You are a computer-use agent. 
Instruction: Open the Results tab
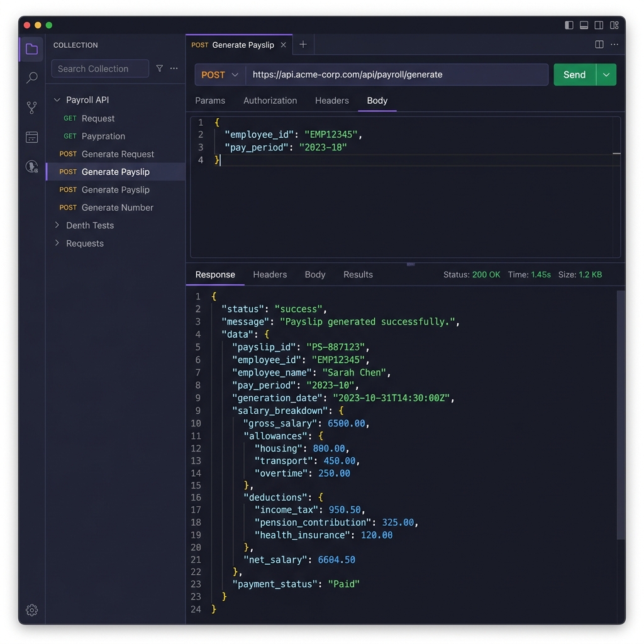pos(358,274)
